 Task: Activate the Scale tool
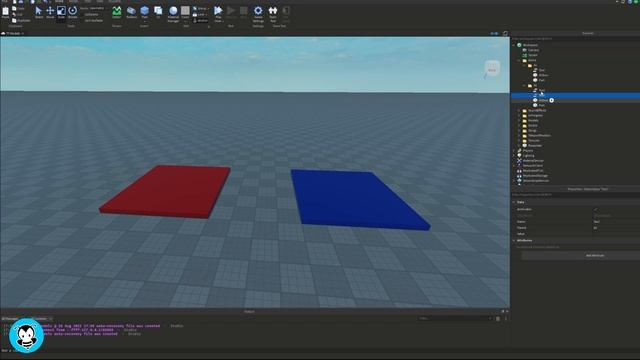61,12
